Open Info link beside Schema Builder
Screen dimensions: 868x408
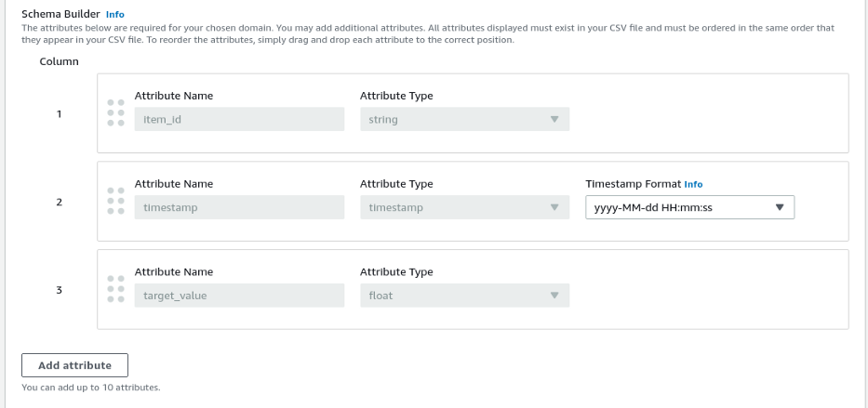(x=115, y=15)
